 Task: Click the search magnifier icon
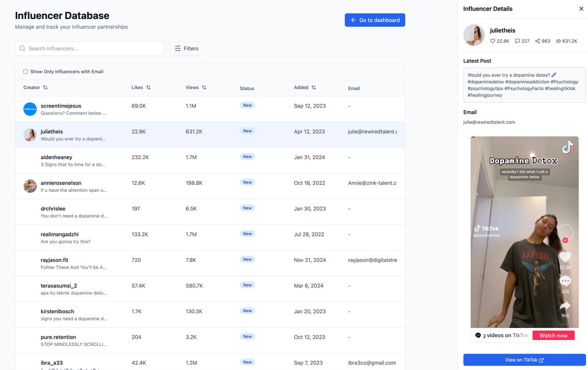coord(23,48)
